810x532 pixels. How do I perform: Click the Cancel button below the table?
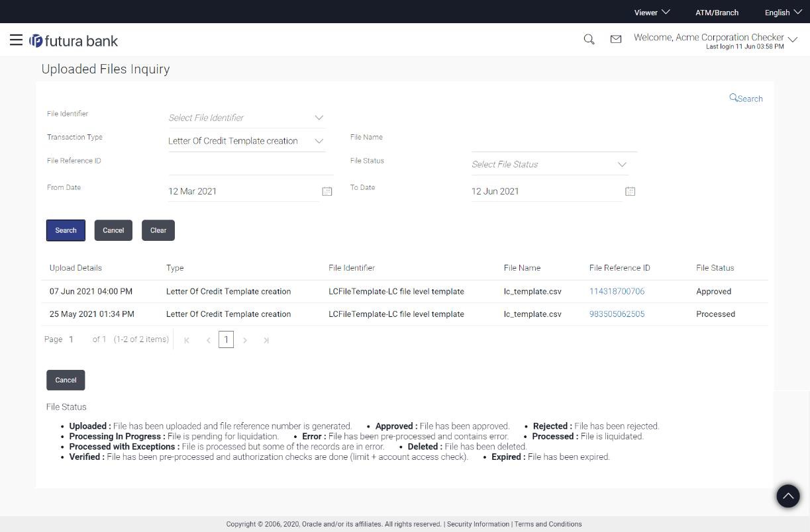pos(66,380)
